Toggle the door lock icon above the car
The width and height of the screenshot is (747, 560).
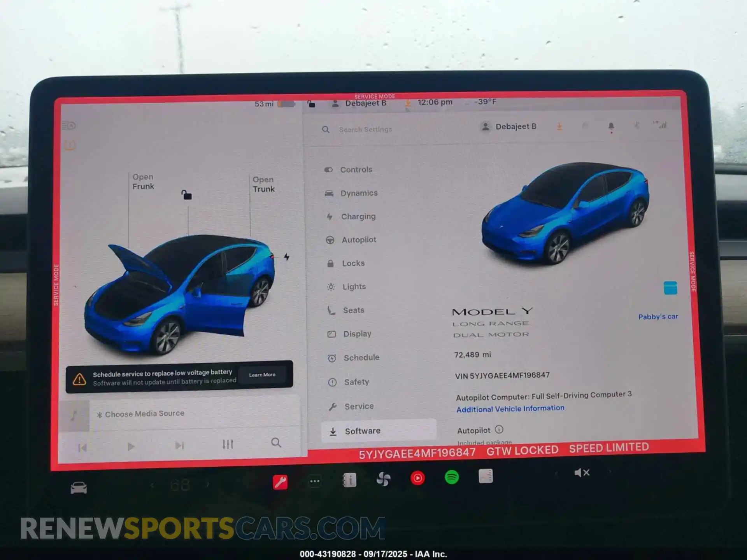point(186,194)
